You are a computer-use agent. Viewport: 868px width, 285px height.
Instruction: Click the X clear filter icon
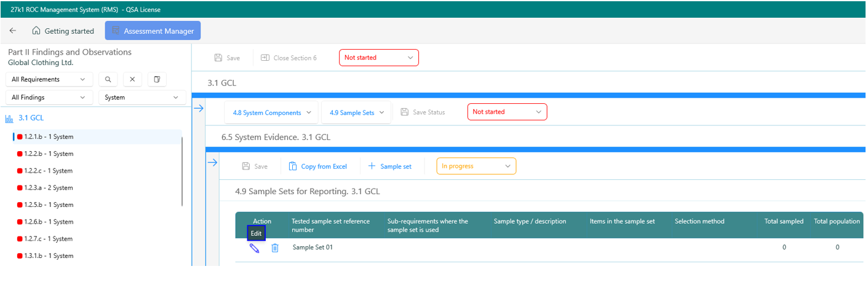pos(132,79)
